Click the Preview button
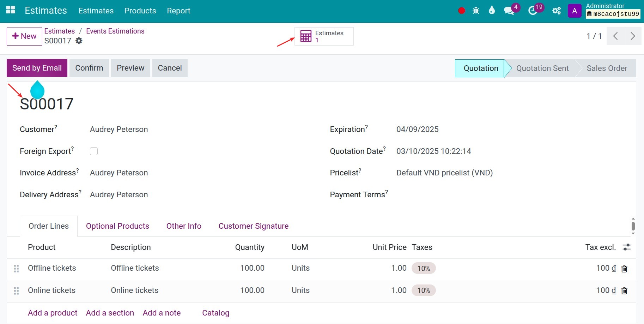This screenshot has height=324, width=644. (x=130, y=68)
